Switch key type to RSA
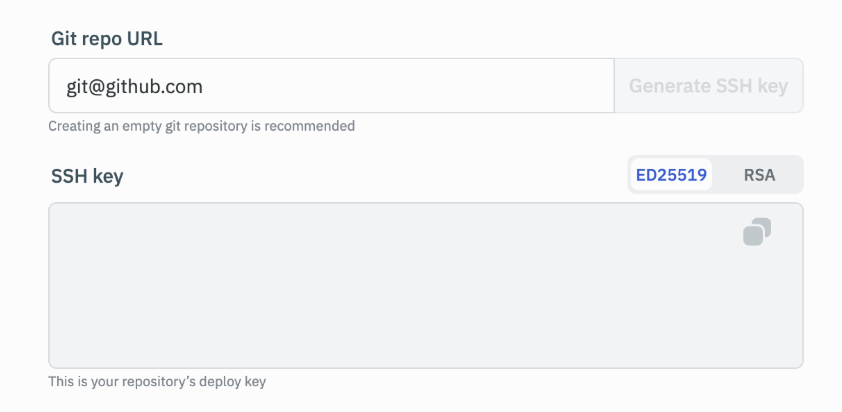Screen dimensions: 842x412 (759, 175)
